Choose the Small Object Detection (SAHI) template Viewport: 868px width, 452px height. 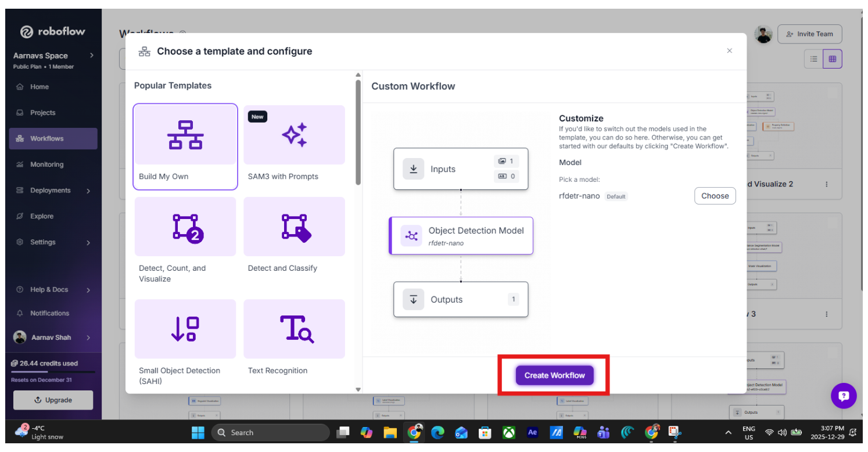click(x=185, y=343)
